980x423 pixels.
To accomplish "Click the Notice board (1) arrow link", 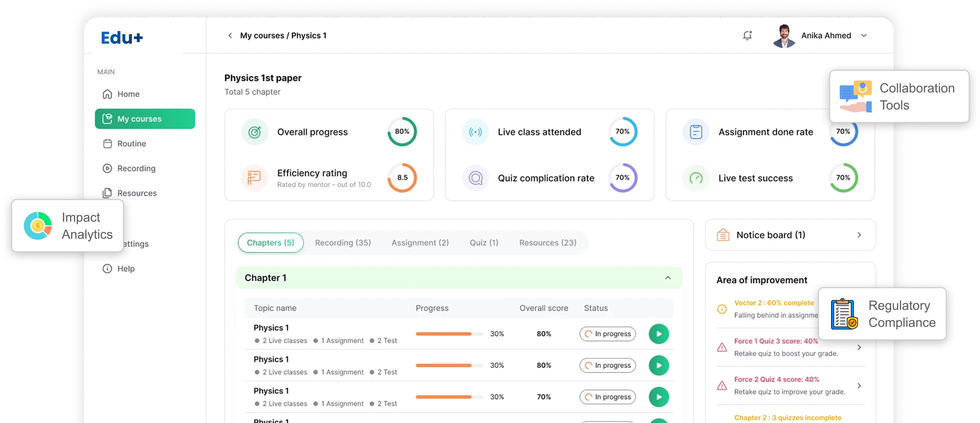I will (x=859, y=235).
